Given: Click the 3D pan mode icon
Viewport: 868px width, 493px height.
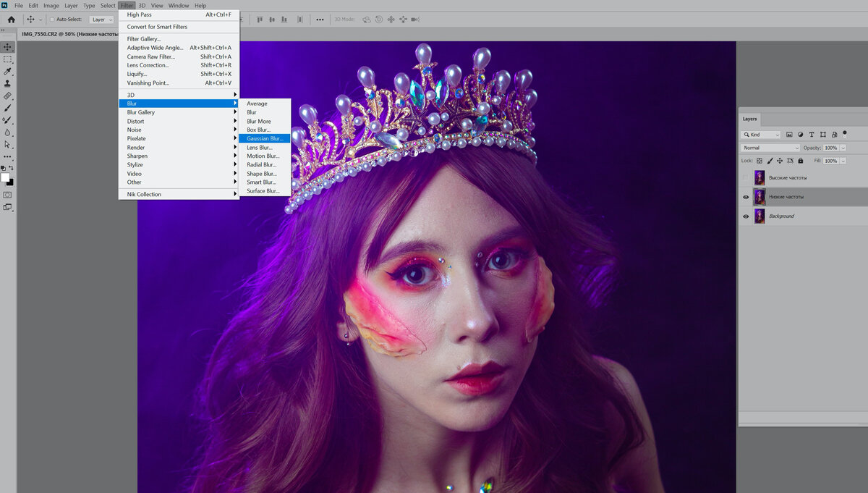Looking at the screenshot, I should (x=391, y=20).
